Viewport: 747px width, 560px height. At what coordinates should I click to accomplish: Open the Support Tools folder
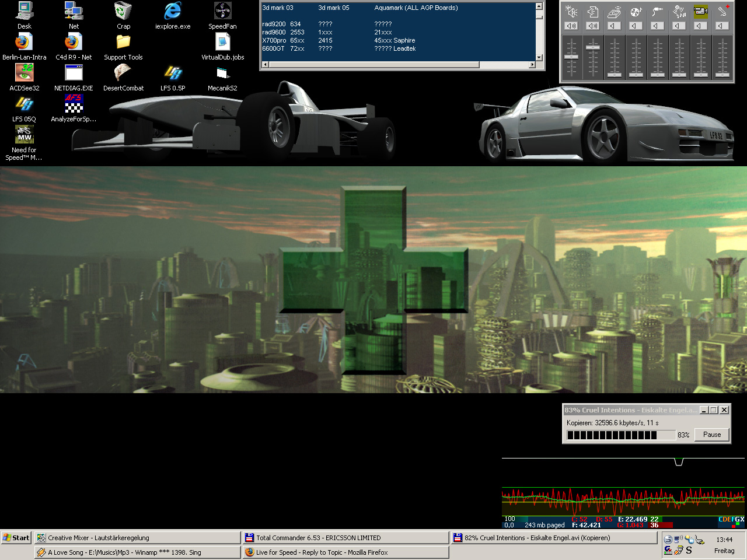click(123, 46)
